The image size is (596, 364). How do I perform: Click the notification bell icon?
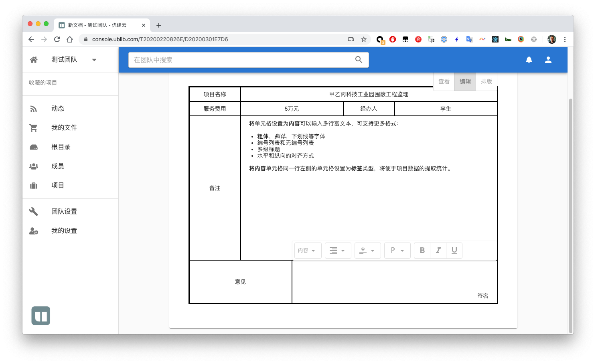pyautogui.click(x=529, y=60)
